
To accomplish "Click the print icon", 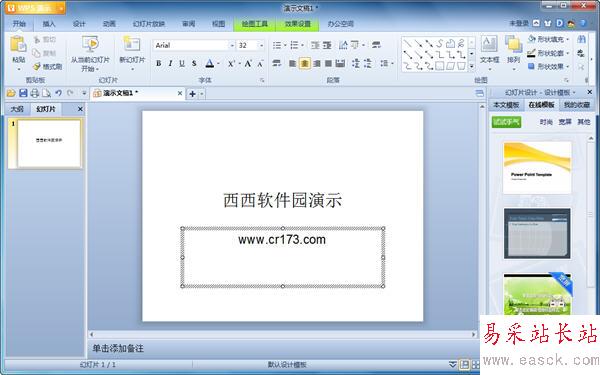I will [35, 93].
